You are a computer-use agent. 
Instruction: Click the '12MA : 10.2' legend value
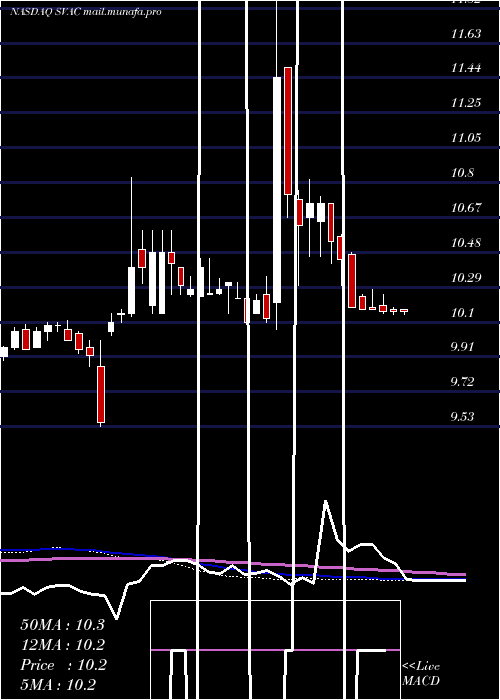pyautogui.click(x=62, y=645)
